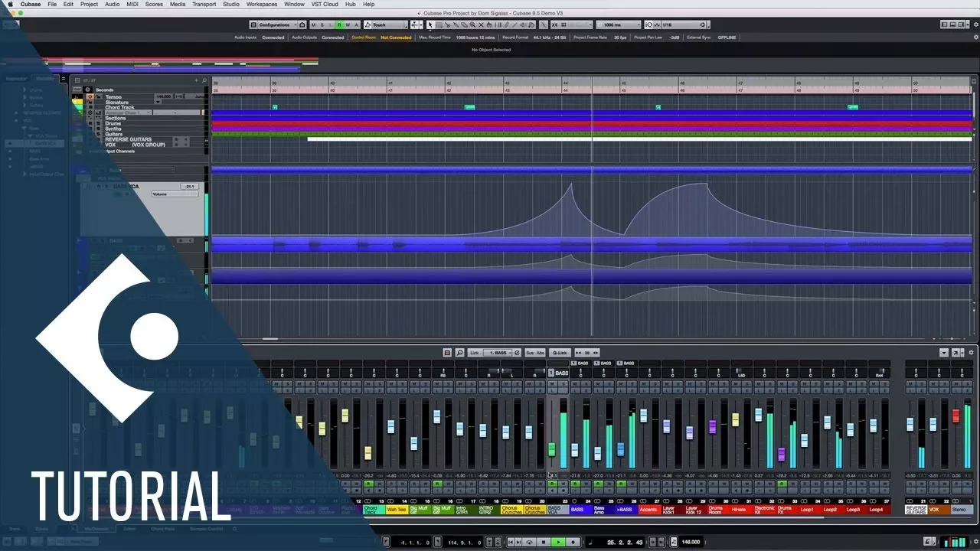Screen dimensions: 980x551
Task: Toggle the global Mute M button in toolbar
Action: [x=312, y=24]
